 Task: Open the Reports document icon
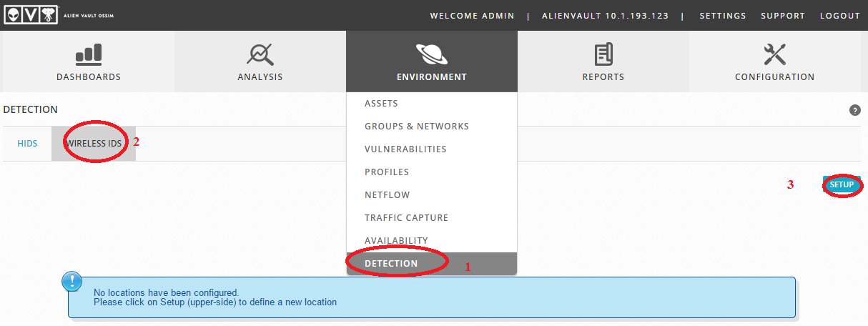point(603,54)
